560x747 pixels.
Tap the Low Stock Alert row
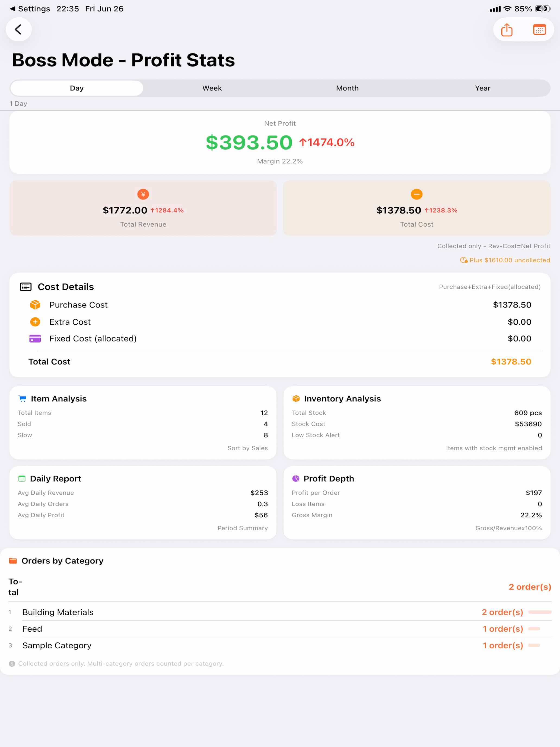point(417,435)
